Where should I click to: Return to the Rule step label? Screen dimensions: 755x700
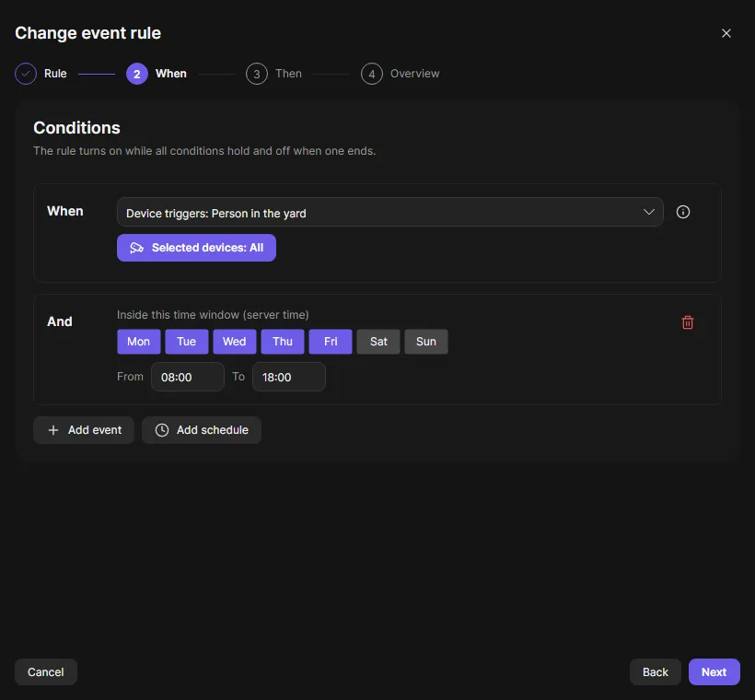[55, 74]
